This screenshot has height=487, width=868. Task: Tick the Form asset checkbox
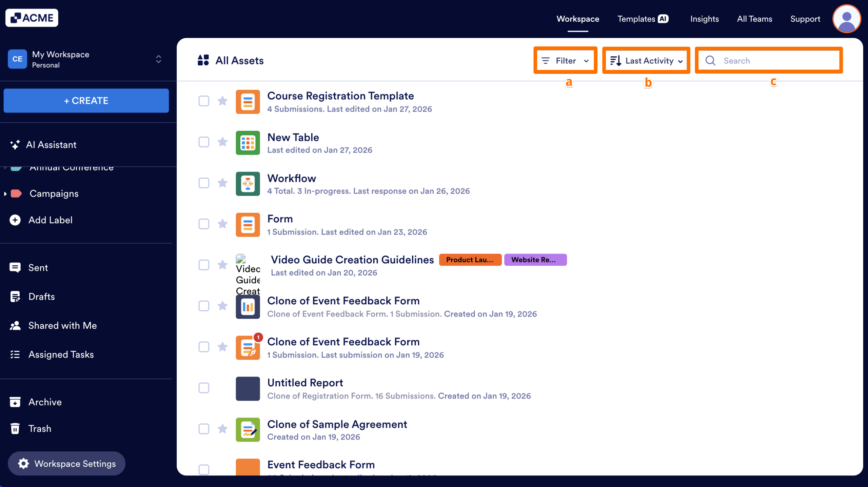pyautogui.click(x=204, y=224)
